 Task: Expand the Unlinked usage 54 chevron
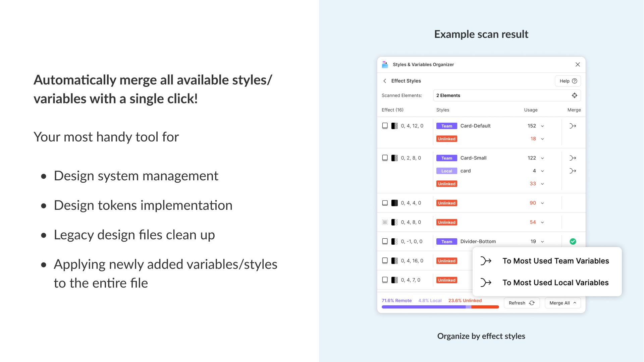coord(542,222)
